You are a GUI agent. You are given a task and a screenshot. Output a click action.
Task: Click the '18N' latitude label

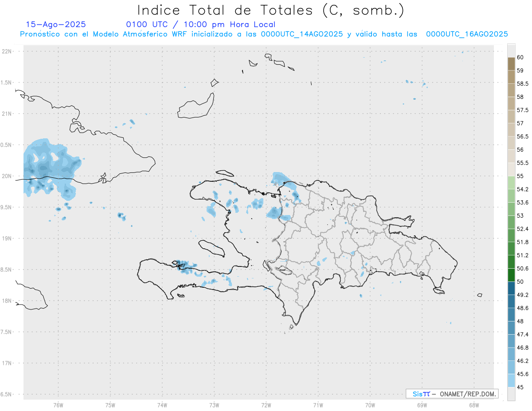tap(7, 301)
